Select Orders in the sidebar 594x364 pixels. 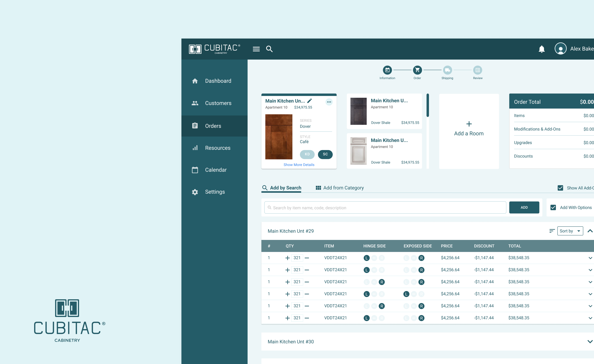point(214,126)
